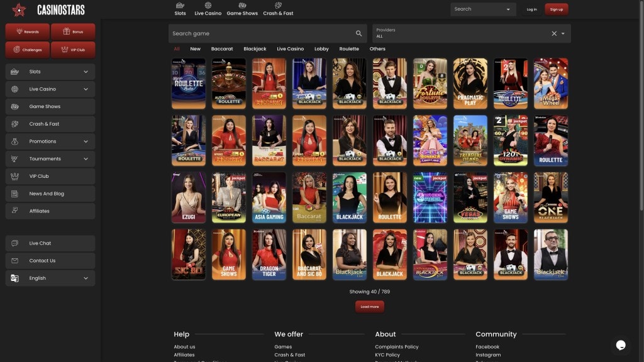Open the Sic Bo game thumbnail
This screenshot has width=644, height=362.
[189, 255]
